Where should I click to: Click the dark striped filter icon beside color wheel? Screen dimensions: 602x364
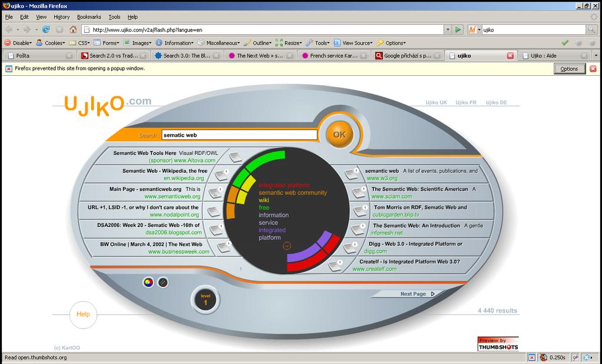[163, 283]
